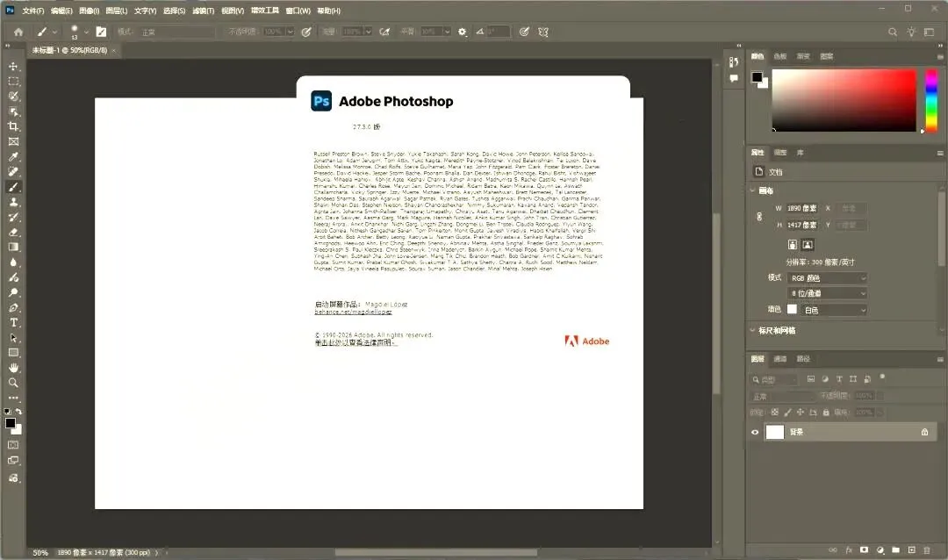
Task: Toggle pressure for opacity icon
Action: coord(306,32)
